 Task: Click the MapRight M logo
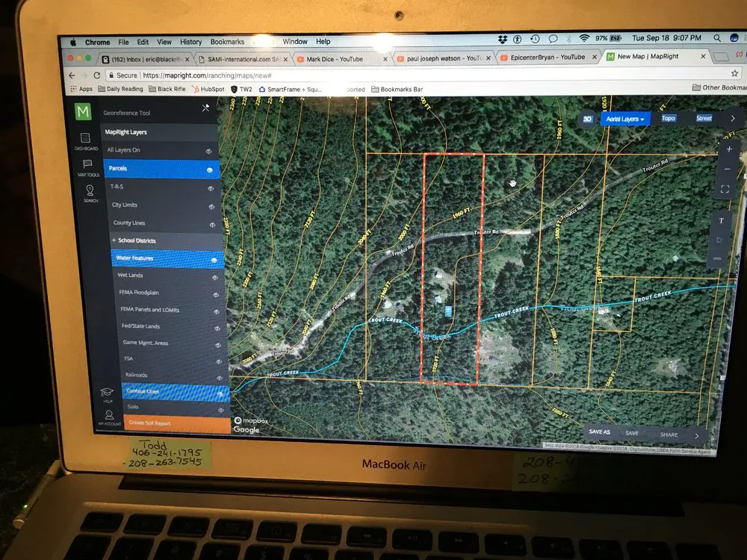pyautogui.click(x=83, y=111)
